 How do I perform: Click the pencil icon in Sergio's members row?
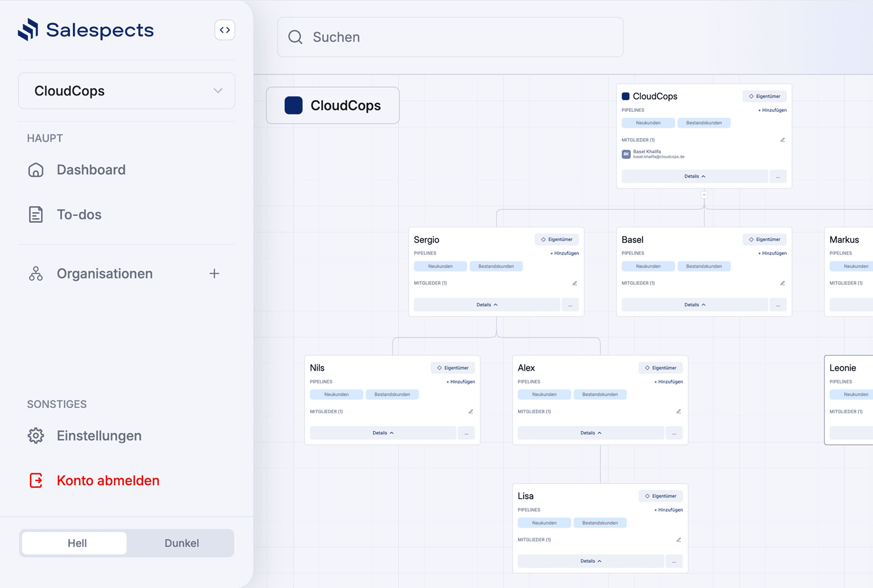[575, 283]
